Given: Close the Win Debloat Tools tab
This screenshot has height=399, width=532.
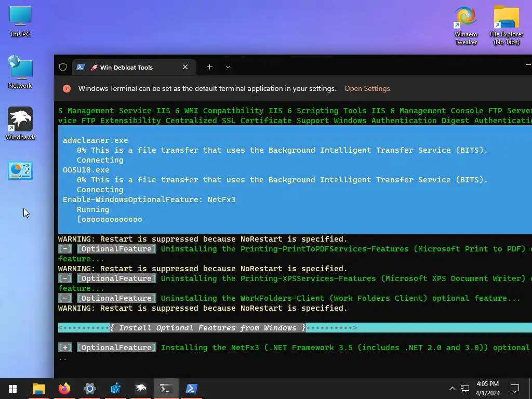Looking at the screenshot, I should (185, 67).
